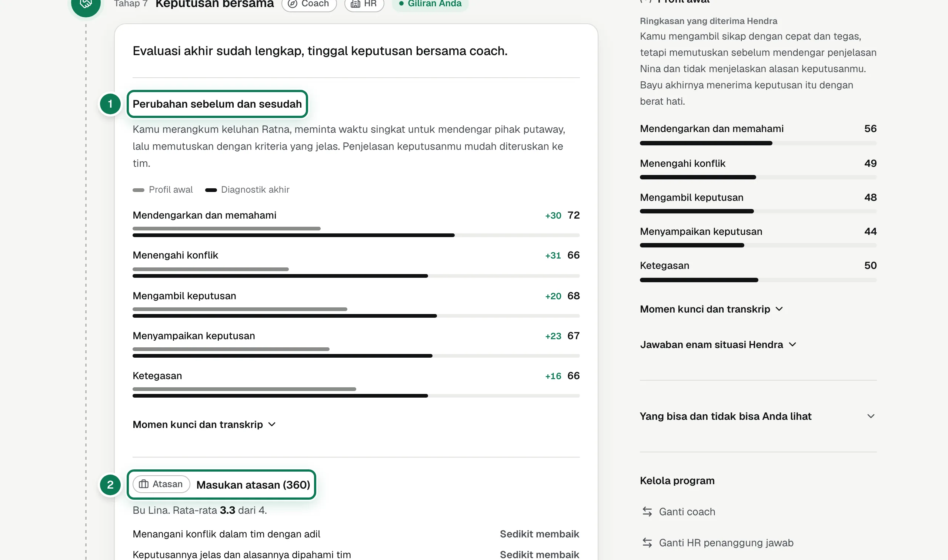Click the green step 1 circle
Viewport: 948px width, 560px height.
point(110,104)
